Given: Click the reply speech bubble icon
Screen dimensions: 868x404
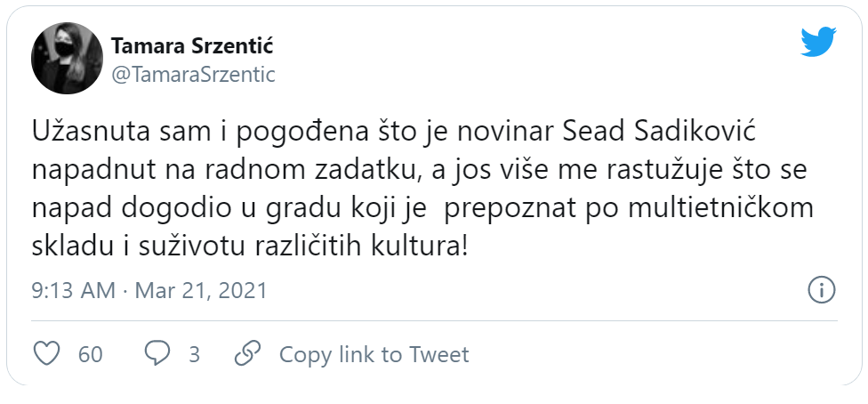Looking at the screenshot, I should pyautogui.click(x=157, y=354).
